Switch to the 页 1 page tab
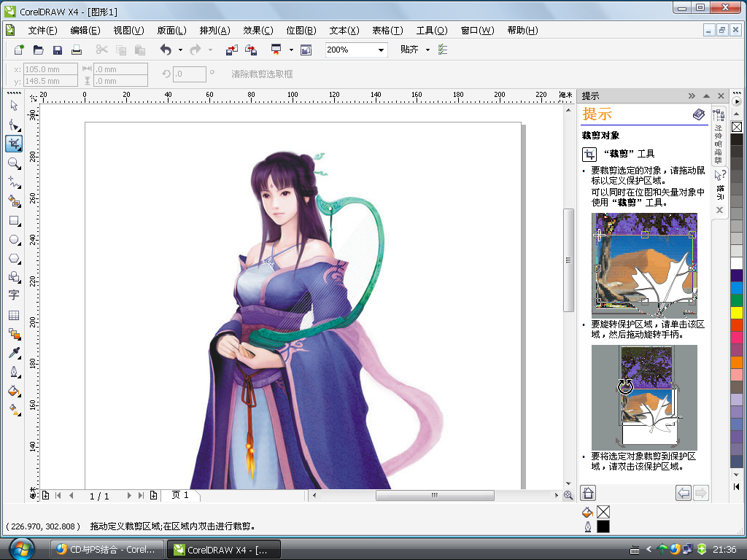Screen dimensions: 747x560 (180, 495)
